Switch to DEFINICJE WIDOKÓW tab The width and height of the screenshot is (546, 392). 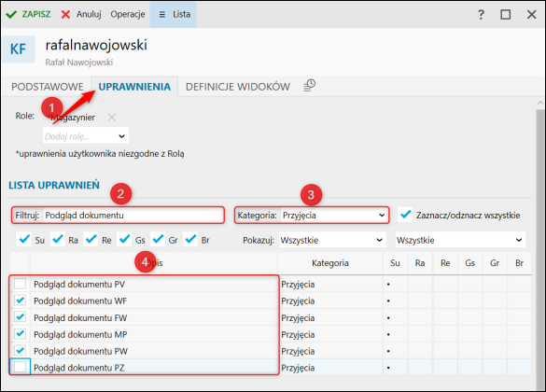click(238, 87)
